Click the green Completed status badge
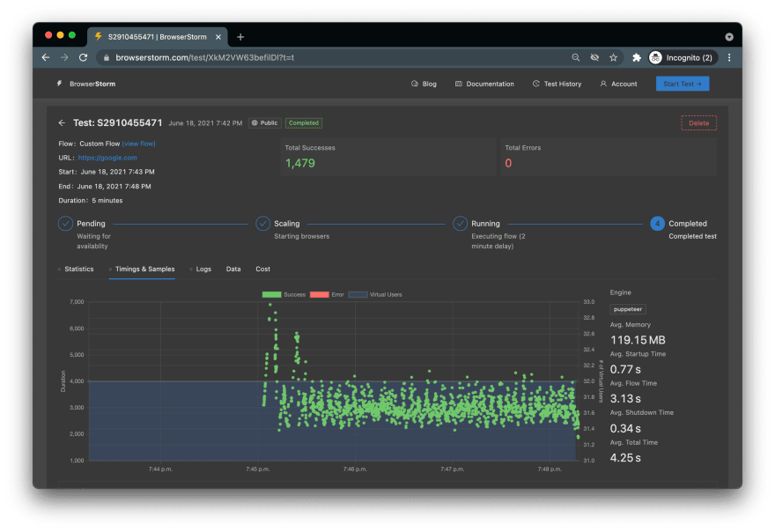 pyautogui.click(x=304, y=123)
